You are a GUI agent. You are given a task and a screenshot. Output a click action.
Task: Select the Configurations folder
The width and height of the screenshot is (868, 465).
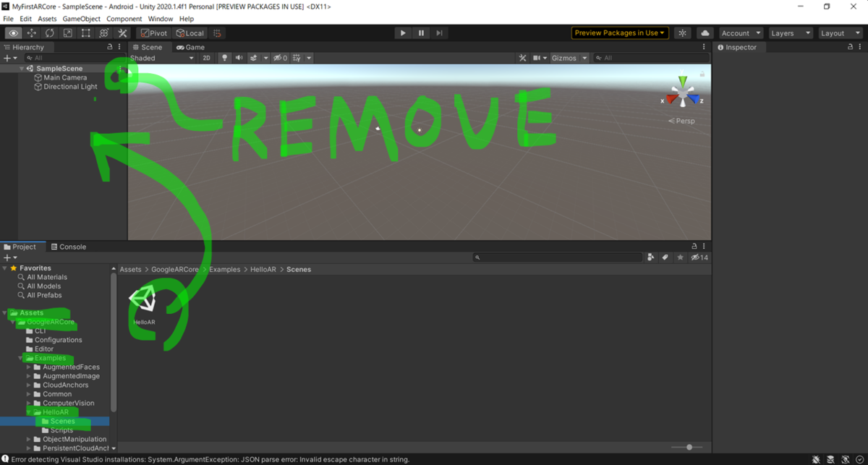pyautogui.click(x=59, y=340)
